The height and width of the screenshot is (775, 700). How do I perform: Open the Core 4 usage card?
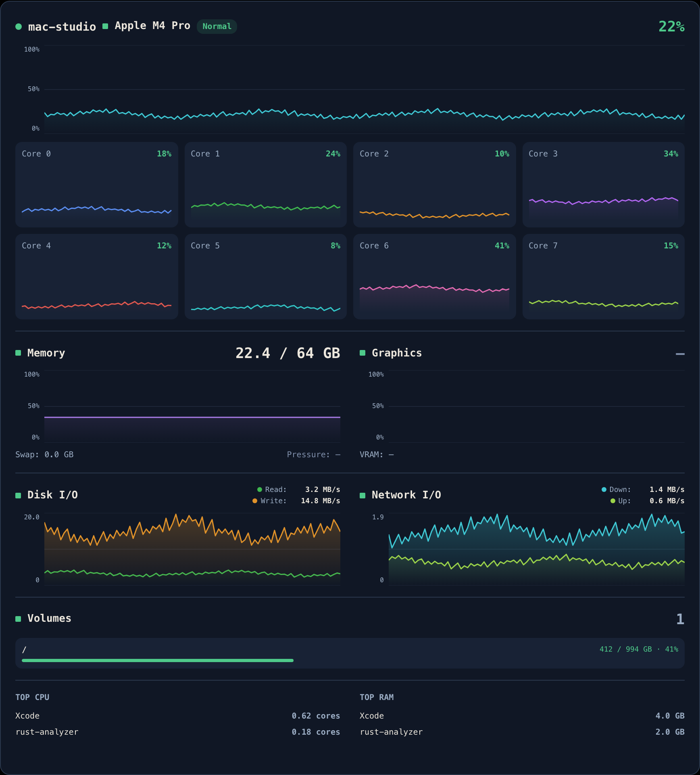click(x=97, y=277)
